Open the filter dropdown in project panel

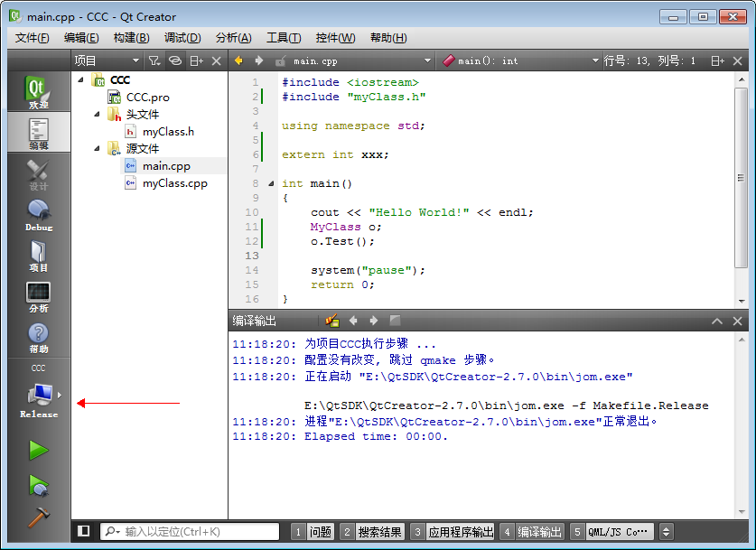tap(154, 60)
